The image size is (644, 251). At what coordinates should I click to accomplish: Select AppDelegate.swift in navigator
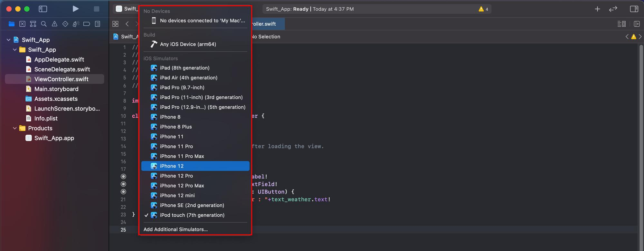[x=59, y=59]
